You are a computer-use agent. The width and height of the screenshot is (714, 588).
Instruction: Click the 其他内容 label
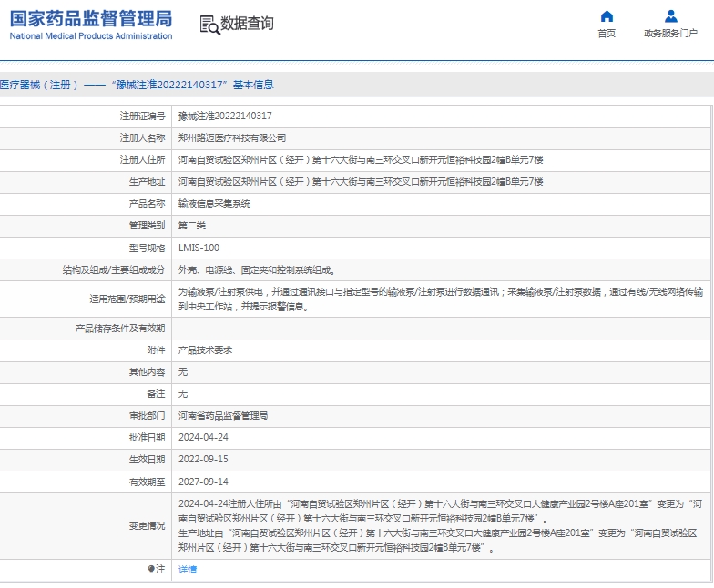[147, 371]
